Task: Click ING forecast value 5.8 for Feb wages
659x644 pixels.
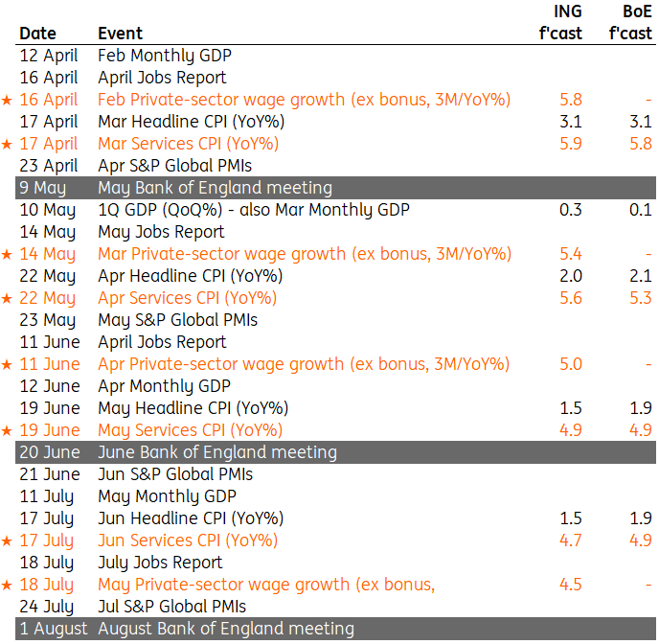Action: [570, 100]
